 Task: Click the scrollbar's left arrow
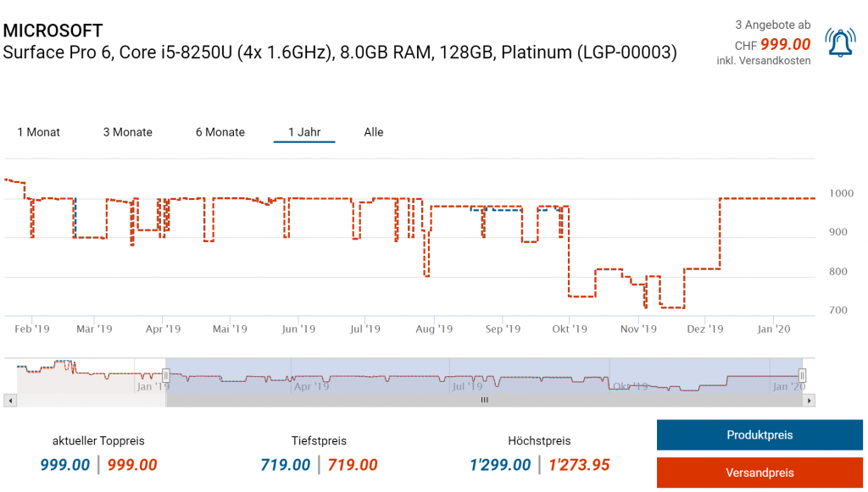tap(8, 401)
